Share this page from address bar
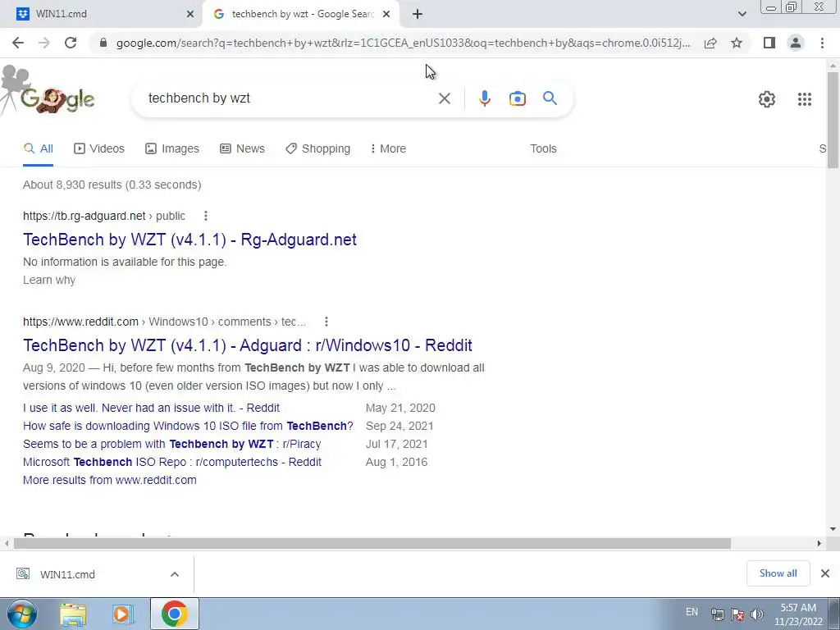This screenshot has height=630, width=840. [x=710, y=43]
